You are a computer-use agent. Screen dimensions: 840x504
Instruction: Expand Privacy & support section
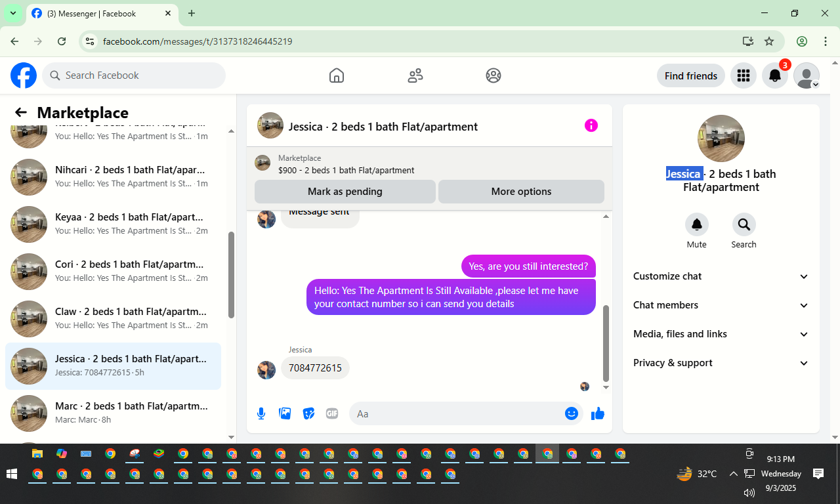721,363
